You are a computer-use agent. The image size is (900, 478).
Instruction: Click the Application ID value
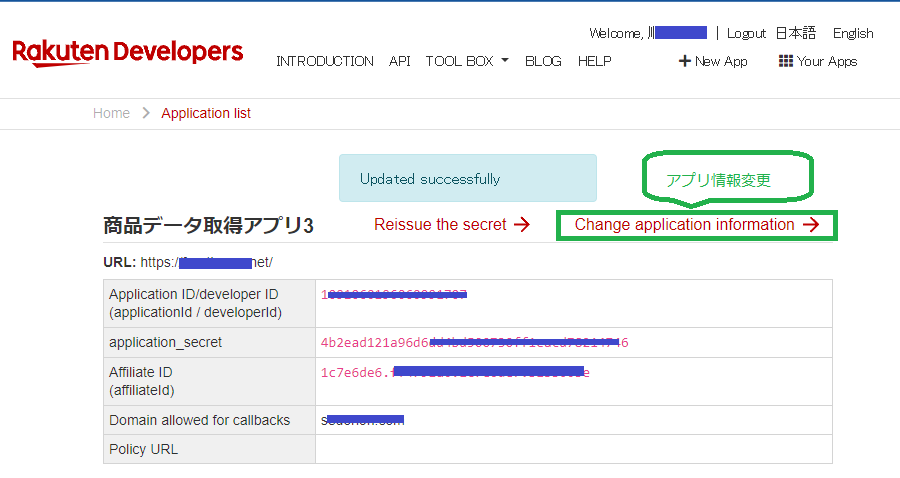394,294
